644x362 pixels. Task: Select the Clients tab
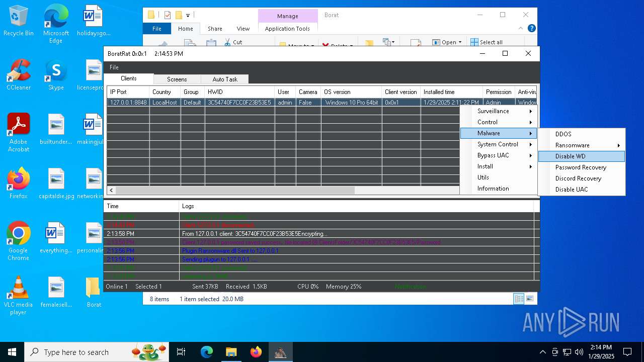pyautogui.click(x=129, y=78)
